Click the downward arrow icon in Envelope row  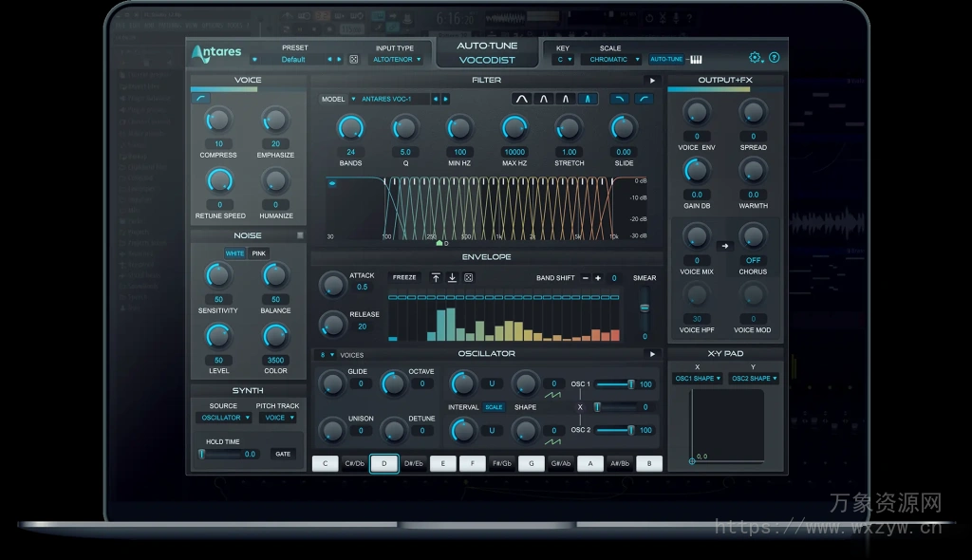(x=453, y=277)
